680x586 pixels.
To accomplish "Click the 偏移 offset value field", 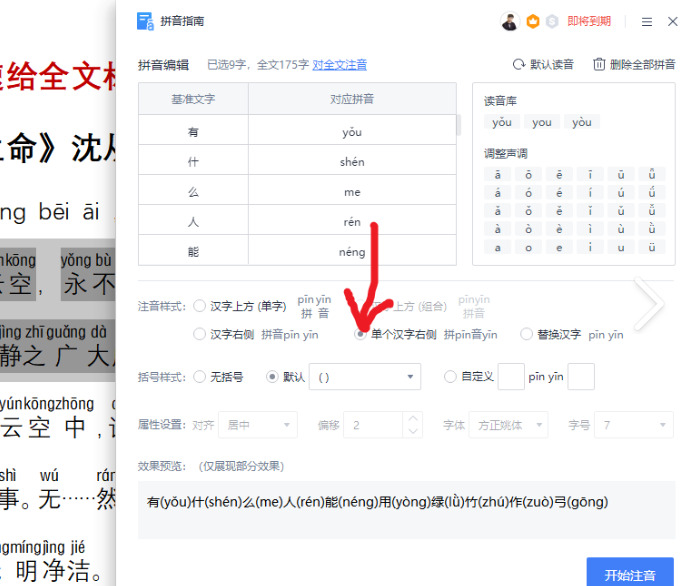I will (x=373, y=425).
